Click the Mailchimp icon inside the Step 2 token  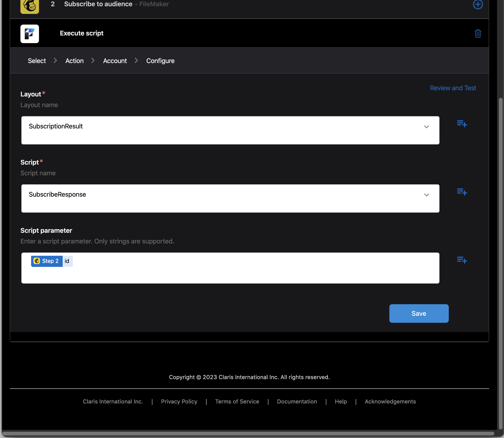point(37,261)
